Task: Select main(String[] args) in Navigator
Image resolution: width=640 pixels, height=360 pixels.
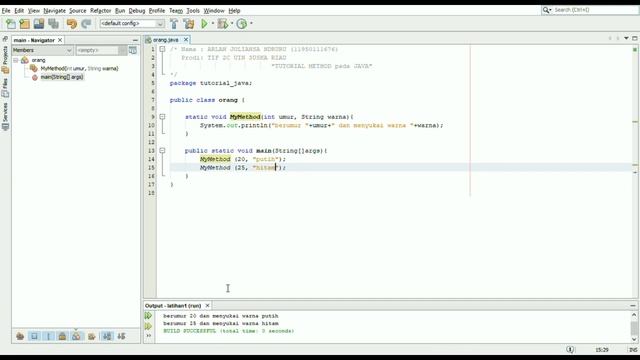Action: 62,77
